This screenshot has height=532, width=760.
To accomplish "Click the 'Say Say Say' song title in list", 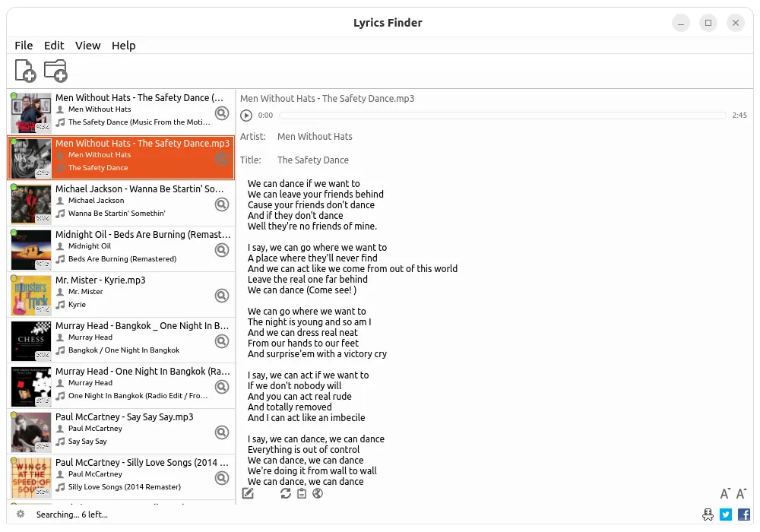I will 87,442.
